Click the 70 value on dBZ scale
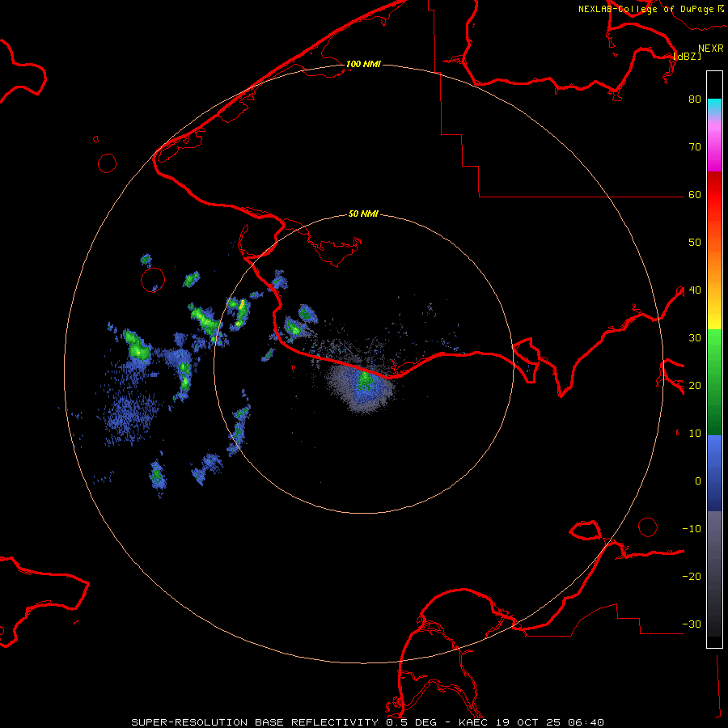The width and height of the screenshot is (728, 728). (x=695, y=146)
